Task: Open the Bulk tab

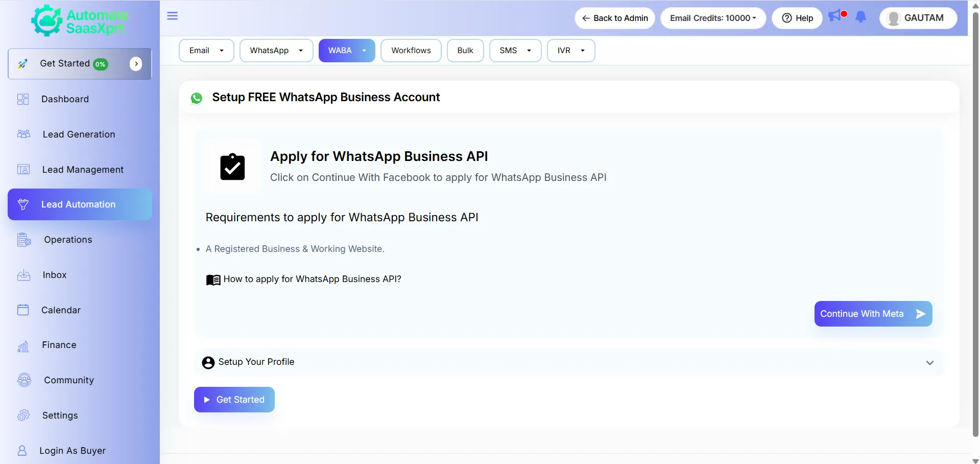Action: click(x=465, y=51)
